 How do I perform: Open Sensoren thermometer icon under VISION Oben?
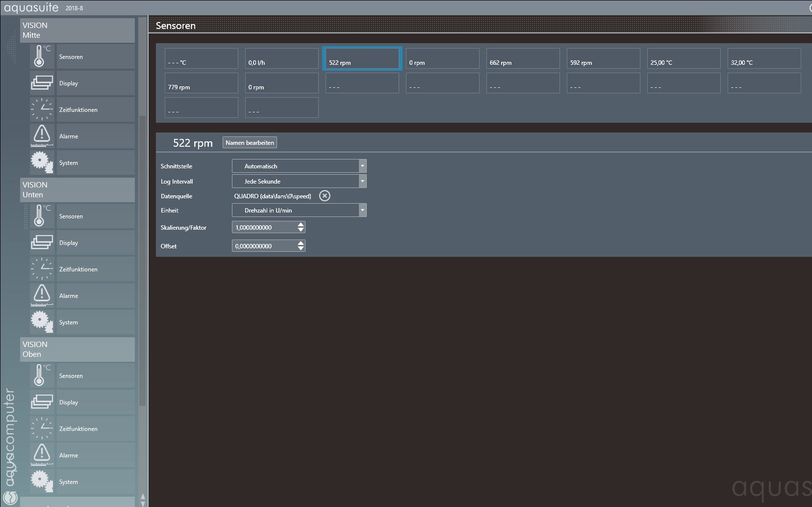pos(42,375)
